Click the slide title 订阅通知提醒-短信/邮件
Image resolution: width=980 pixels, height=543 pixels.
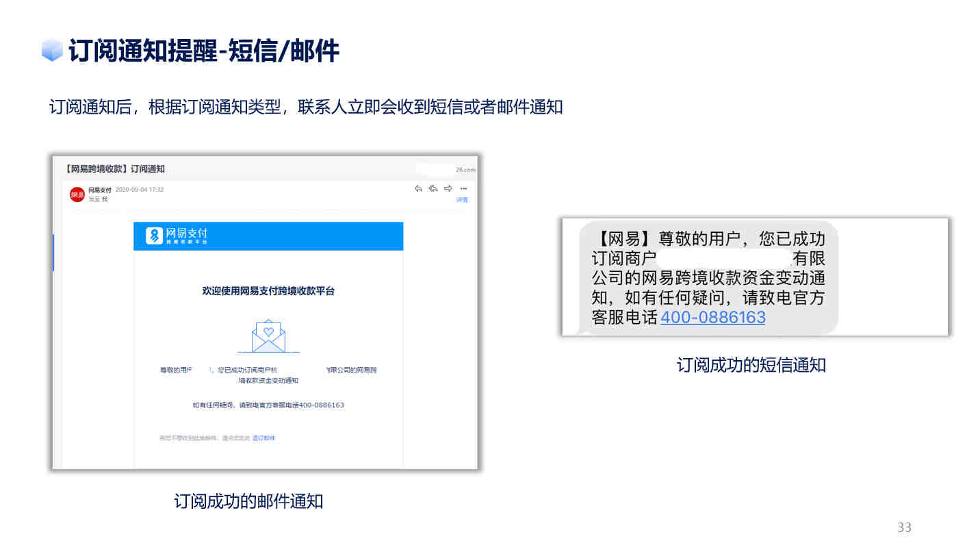click(204, 51)
